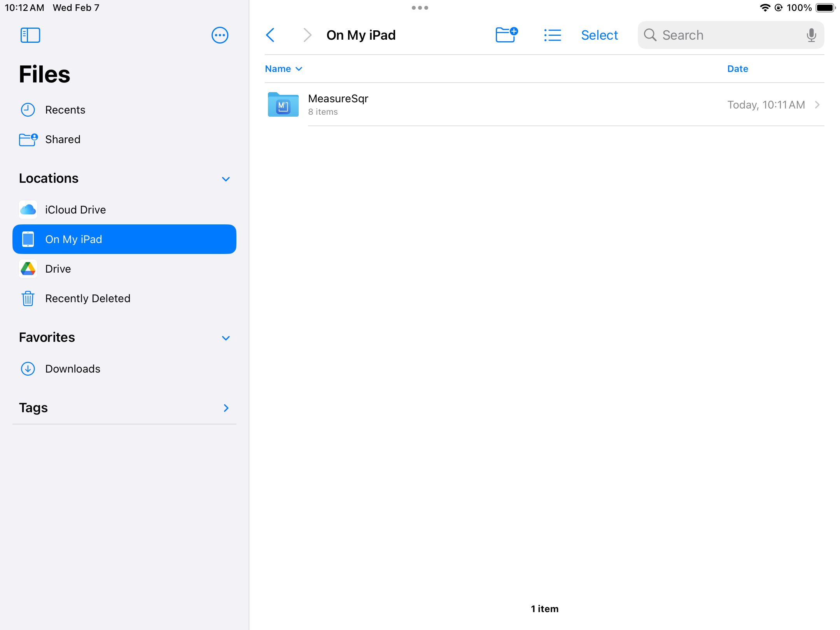Open the Google Drive location
Screen dimensions: 840x630
pyautogui.click(x=58, y=269)
